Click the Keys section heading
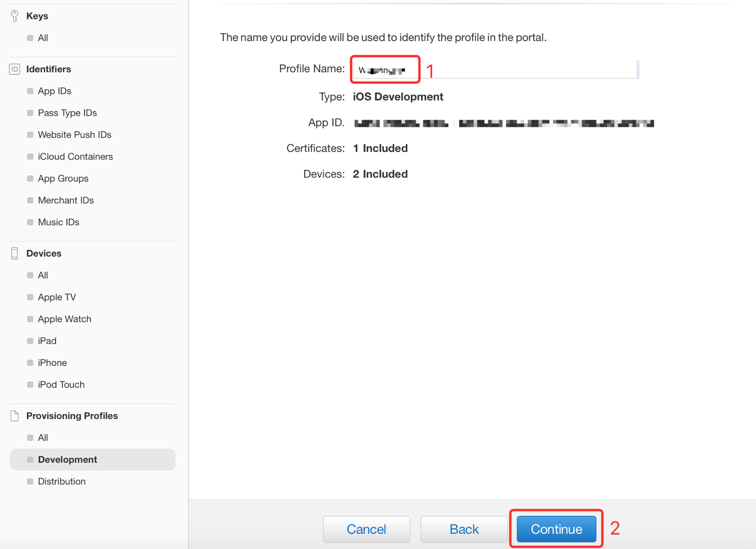This screenshot has height=549, width=756. 37,16
